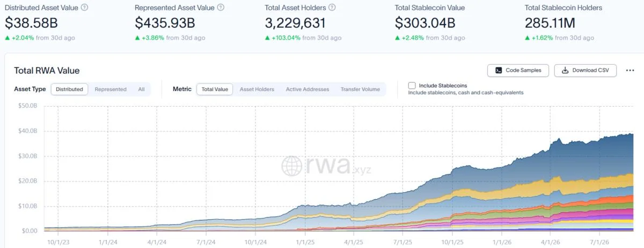Viewport: 644px width, 248px height.
Task: Open the three-dot more options menu
Action: click(630, 70)
